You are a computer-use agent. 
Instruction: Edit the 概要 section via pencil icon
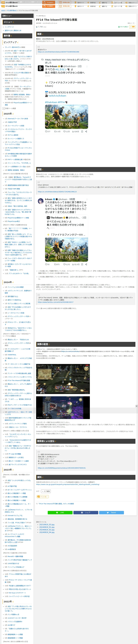coord(43,34)
